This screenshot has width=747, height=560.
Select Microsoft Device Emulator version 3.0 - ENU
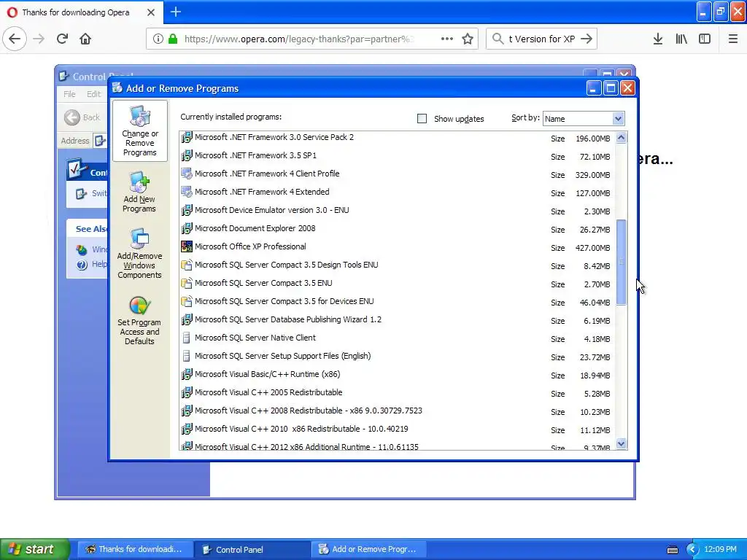(x=397, y=211)
